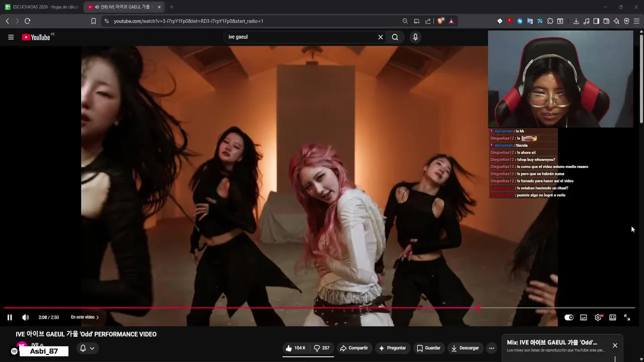Image resolution: width=644 pixels, height=362 pixels.
Task: Click the Compartir button
Action: 354,348
